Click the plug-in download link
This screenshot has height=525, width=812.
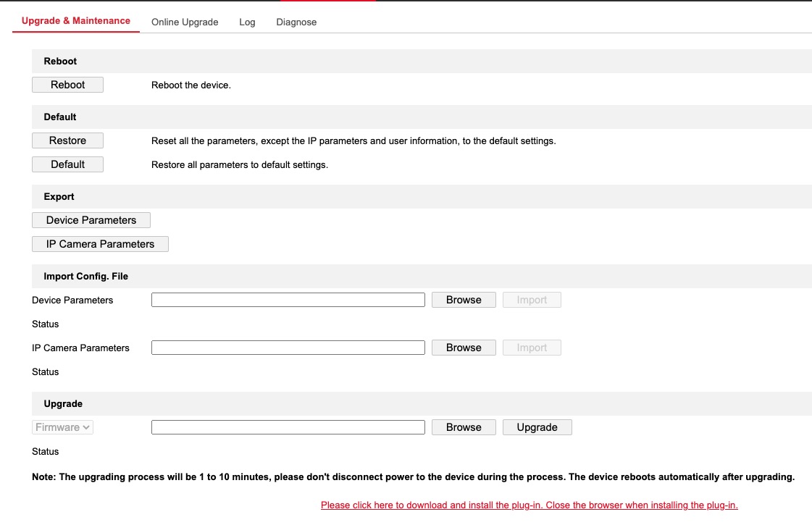pyautogui.click(x=530, y=505)
